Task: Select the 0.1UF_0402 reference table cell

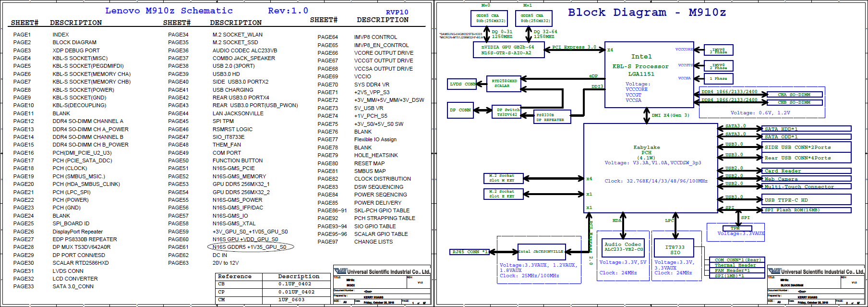Action: coord(297,284)
